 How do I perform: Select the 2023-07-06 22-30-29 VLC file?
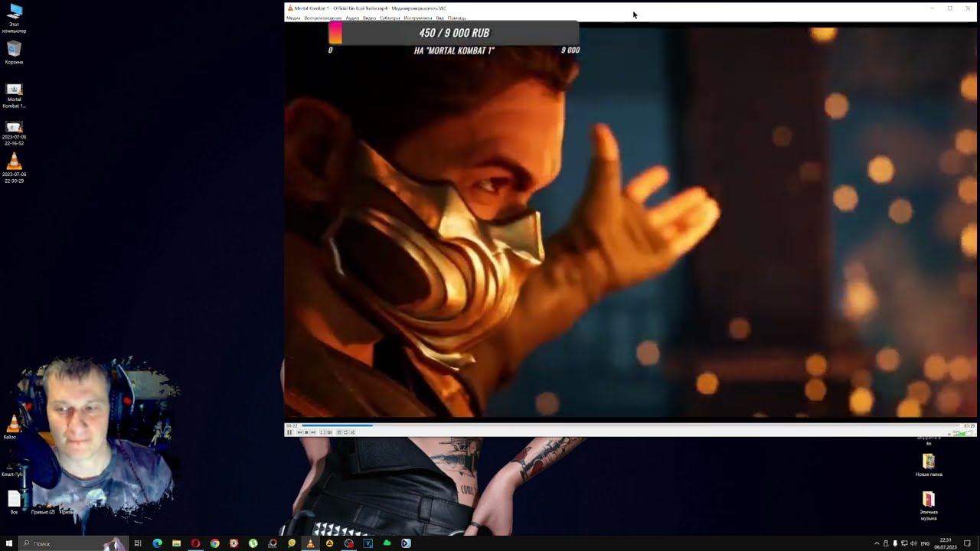(x=14, y=168)
